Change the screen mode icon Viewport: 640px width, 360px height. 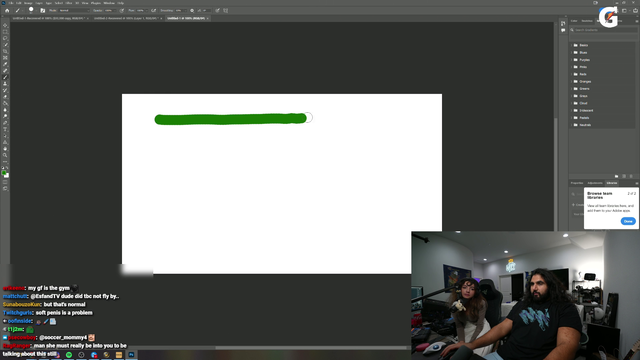pyautogui.click(x=5, y=189)
